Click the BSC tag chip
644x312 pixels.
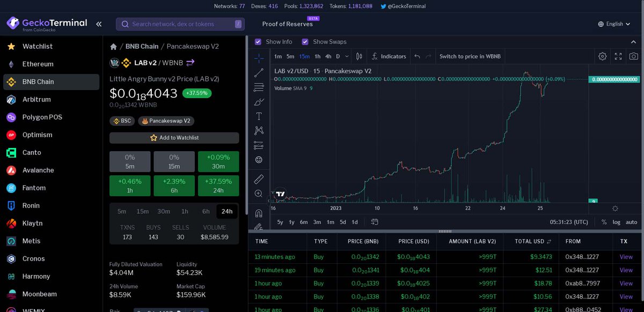click(122, 121)
